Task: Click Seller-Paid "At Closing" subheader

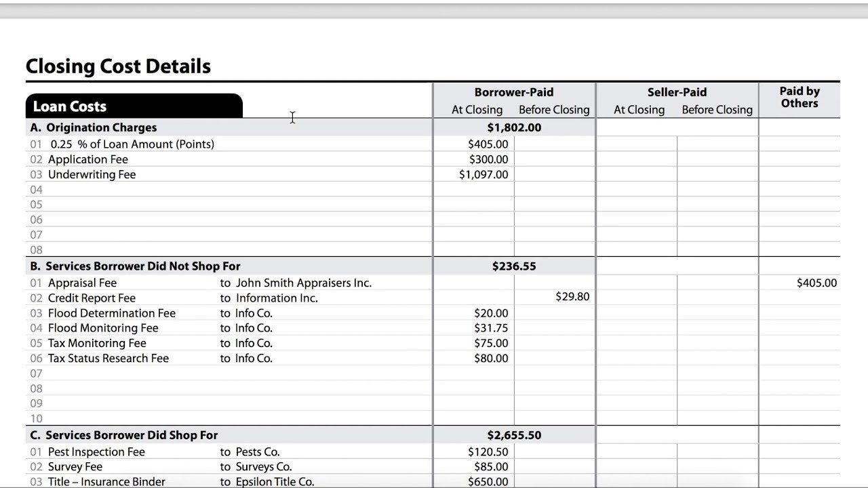Action: pyautogui.click(x=639, y=110)
